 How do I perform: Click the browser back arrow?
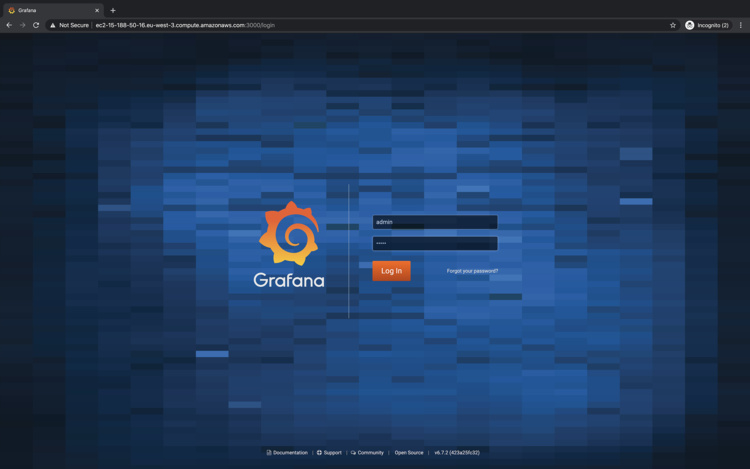[9, 25]
